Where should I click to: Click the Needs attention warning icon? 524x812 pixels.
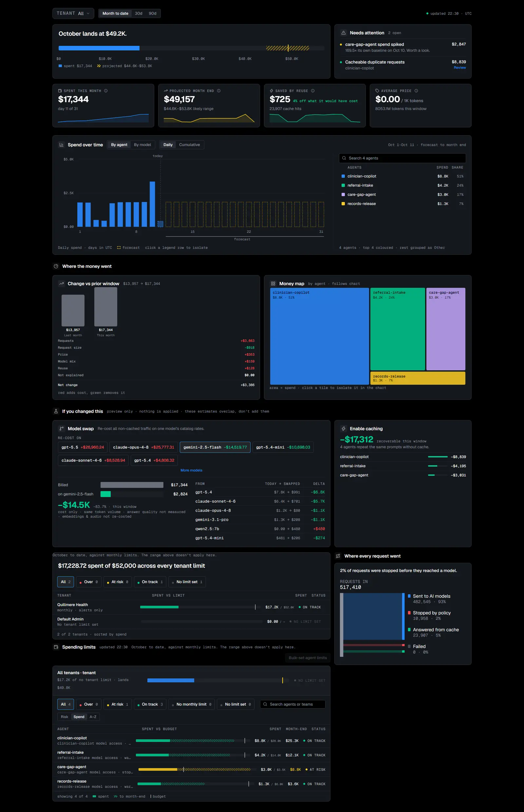click(343, 33)
